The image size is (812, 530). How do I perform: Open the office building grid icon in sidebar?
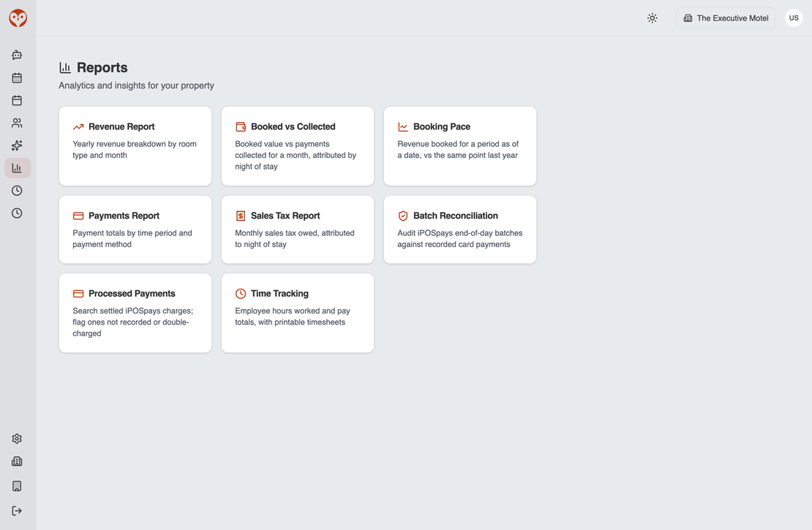(17, 486)
